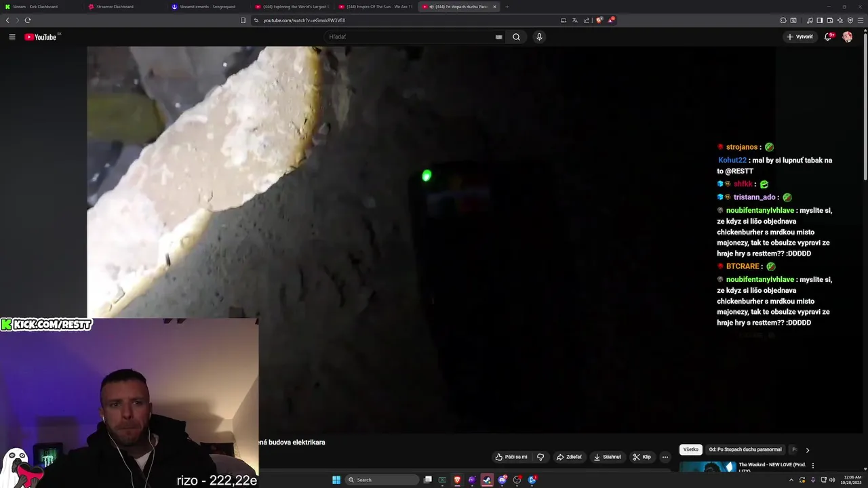
Task: Dislike the video with thumbs-down icon
Action: point(540,457)
